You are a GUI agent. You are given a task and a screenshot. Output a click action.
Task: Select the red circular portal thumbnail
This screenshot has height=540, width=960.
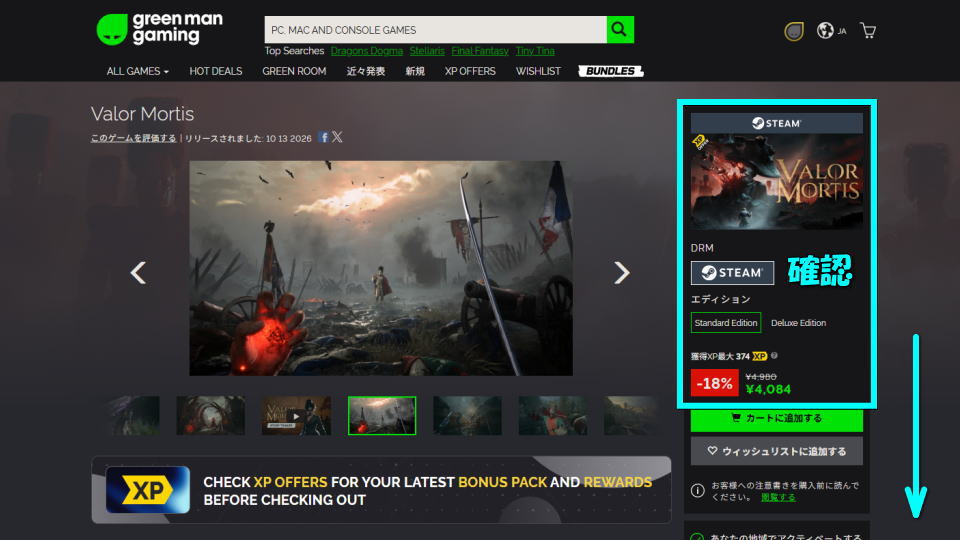pyautogui.click(x=211, y=416)
